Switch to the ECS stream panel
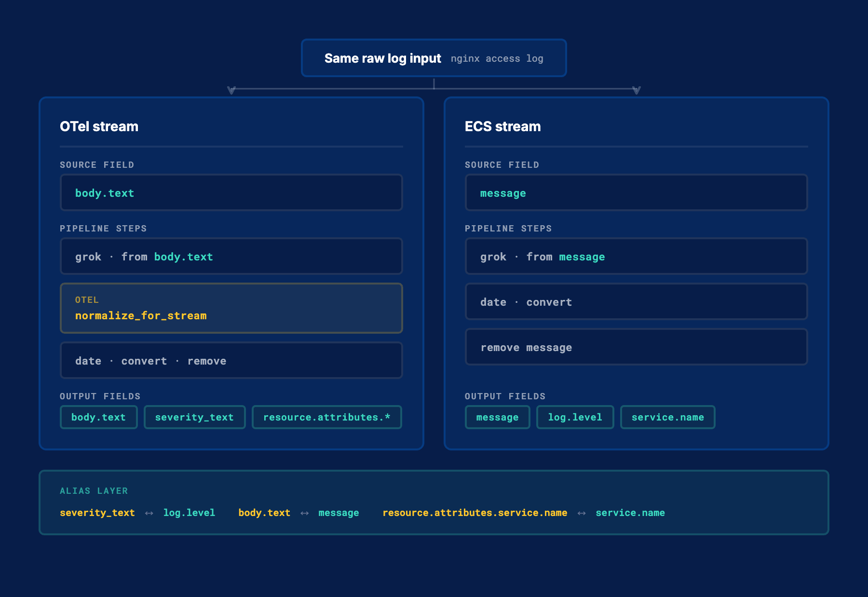The width and height of the screenshot is (868, 597). [502, 126]
